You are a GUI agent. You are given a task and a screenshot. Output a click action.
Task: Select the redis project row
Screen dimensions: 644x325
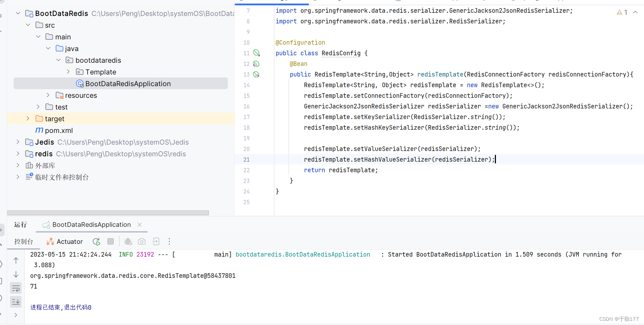(x=120, y=154)
